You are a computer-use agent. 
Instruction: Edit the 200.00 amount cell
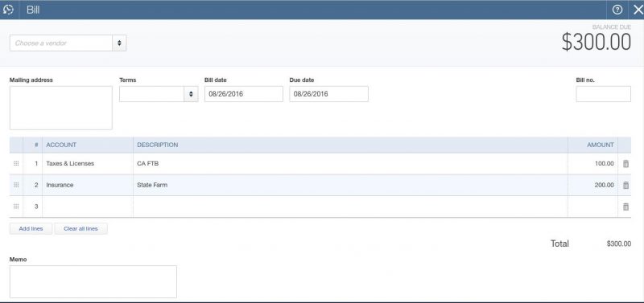(x=592, y=186)
